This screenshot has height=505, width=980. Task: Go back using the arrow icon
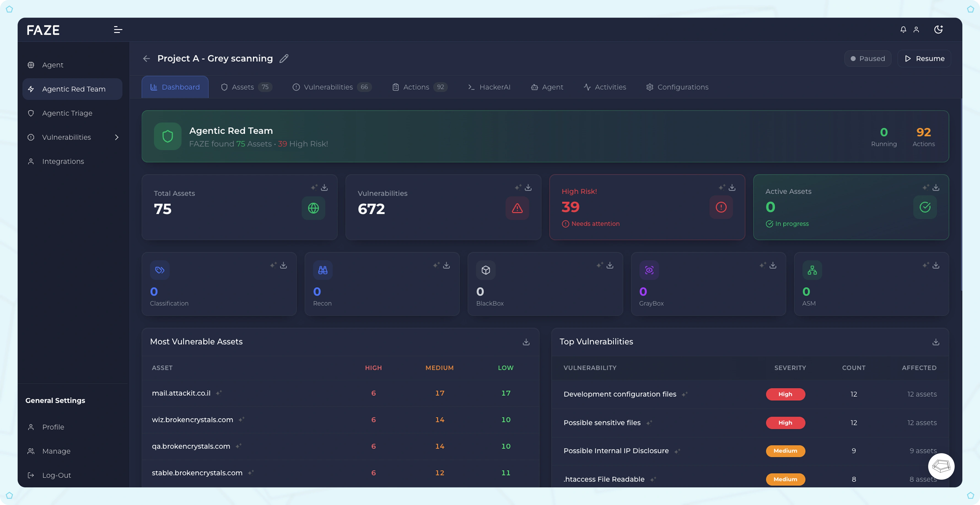146,59
